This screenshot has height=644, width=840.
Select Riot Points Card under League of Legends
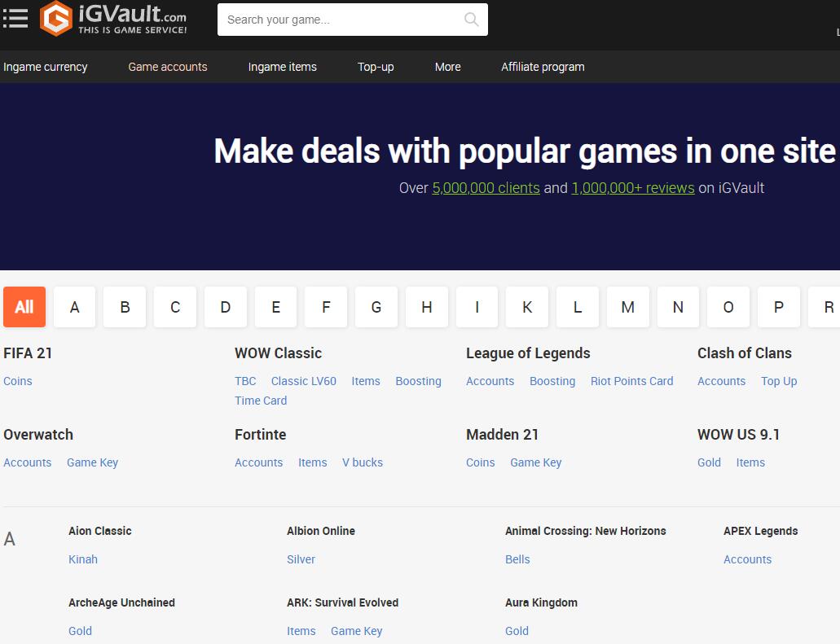[631, 381]
